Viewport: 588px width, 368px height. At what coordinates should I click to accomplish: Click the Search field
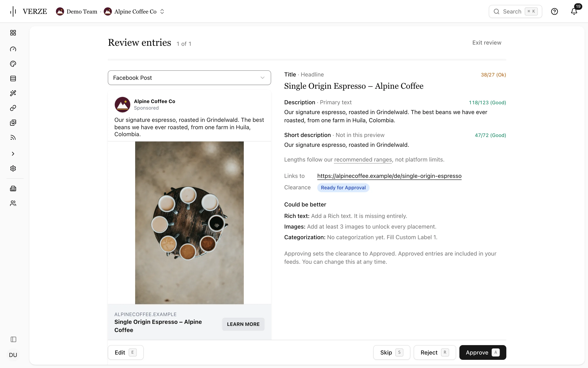click(x=515, y=11)
